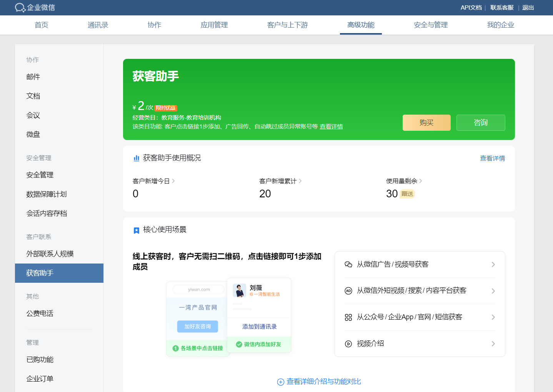Select 获客助手 sidebar item
The width and height of the screenshot is (553, 392).
point(59,273)
